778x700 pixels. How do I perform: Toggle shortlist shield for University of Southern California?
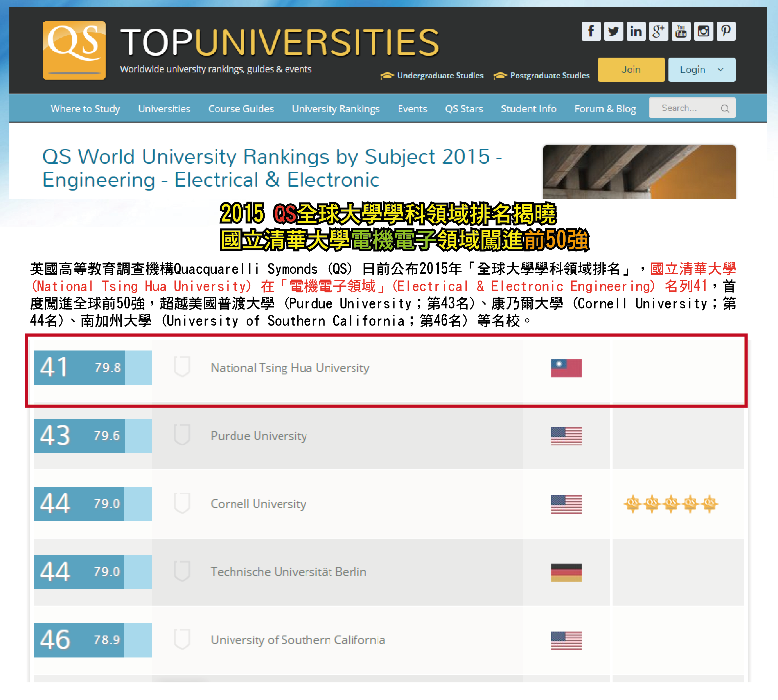182,639
